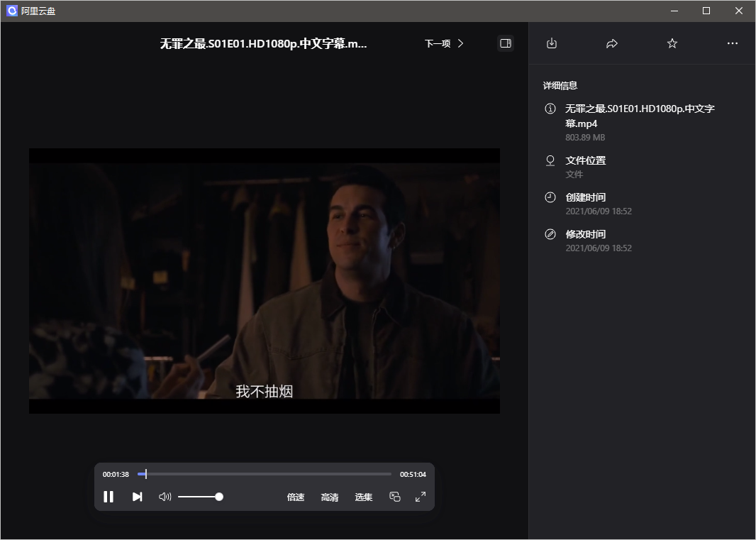Click the volume slider handle
756x540 pixels.
point(219,497)
